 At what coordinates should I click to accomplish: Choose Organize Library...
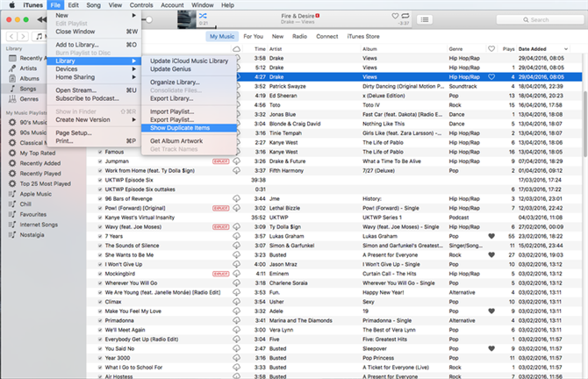(x=189, y=82)
